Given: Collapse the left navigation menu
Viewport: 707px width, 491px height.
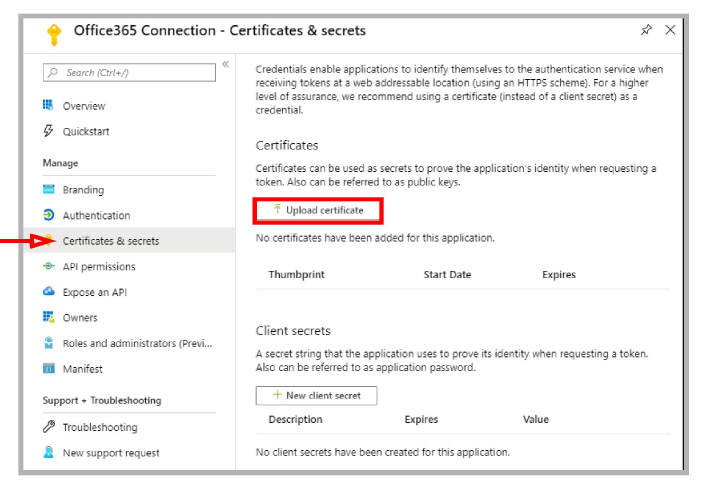Looking at the screenshot, I should pyautogui.click(x=225, y=64).
